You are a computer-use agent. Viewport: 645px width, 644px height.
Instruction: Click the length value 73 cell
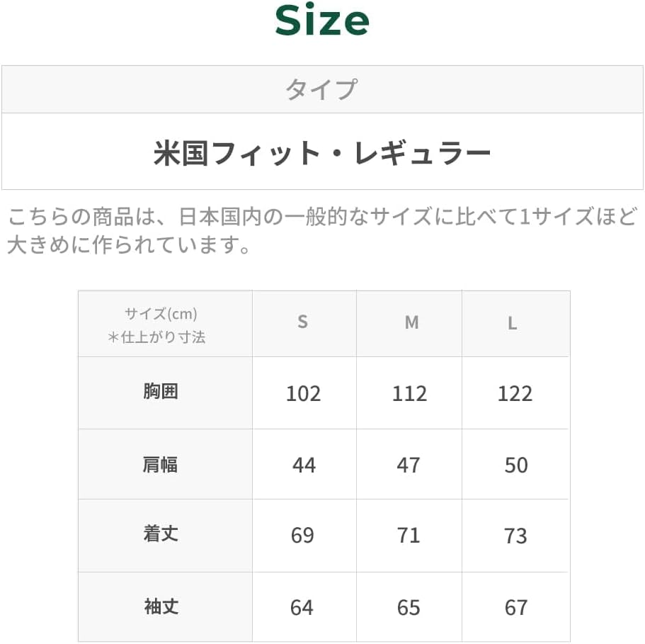point(515,536)
